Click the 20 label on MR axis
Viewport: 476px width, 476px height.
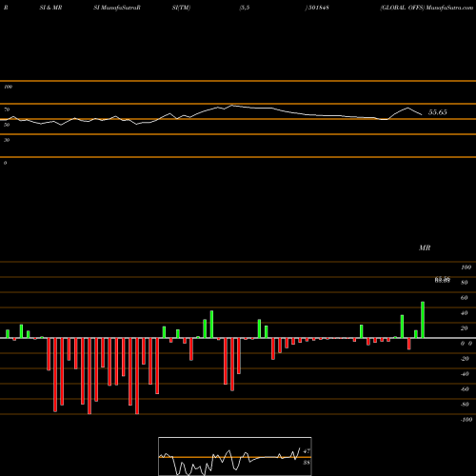point(465,328)
